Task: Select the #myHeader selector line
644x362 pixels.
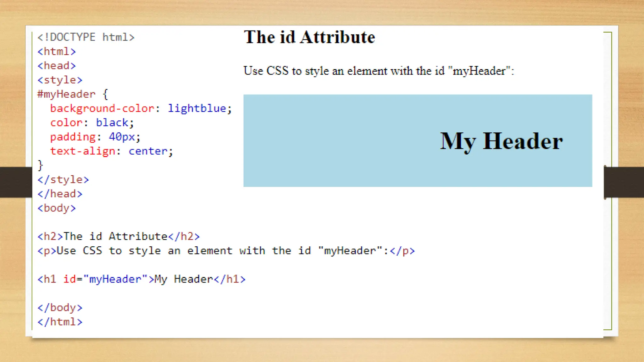Action: tap(72, 94)
